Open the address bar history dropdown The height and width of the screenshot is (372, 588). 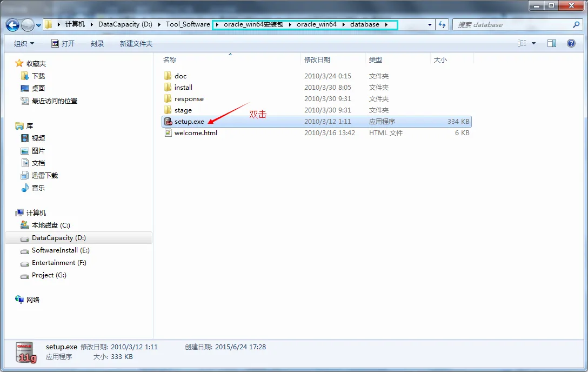(430, 25)
